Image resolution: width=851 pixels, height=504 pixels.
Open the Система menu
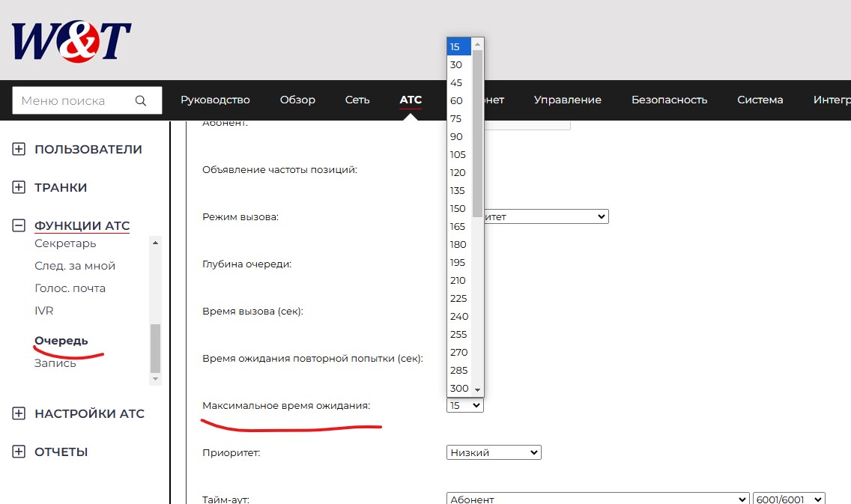pyautogui.click(x=760, y=100)
